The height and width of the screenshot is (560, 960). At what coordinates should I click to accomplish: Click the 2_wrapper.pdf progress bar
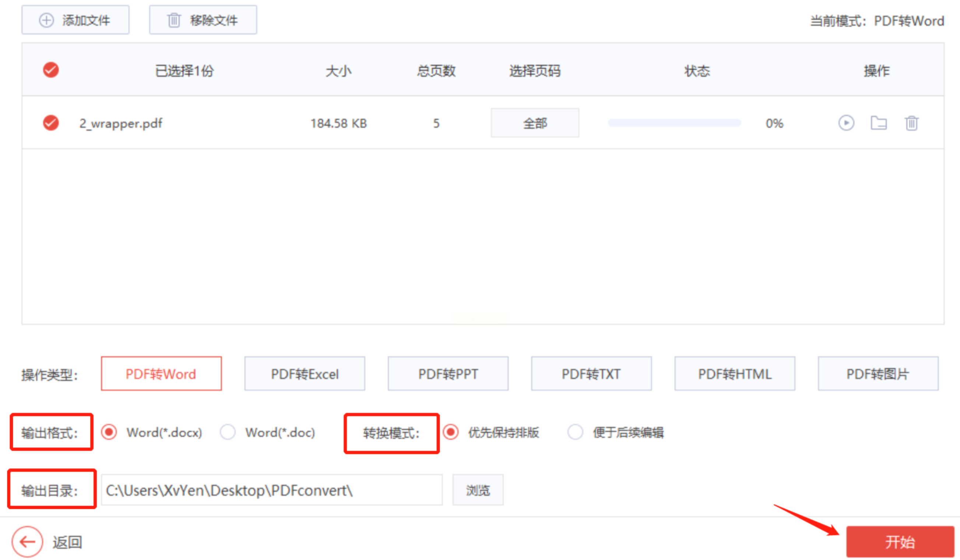point(674,123)
